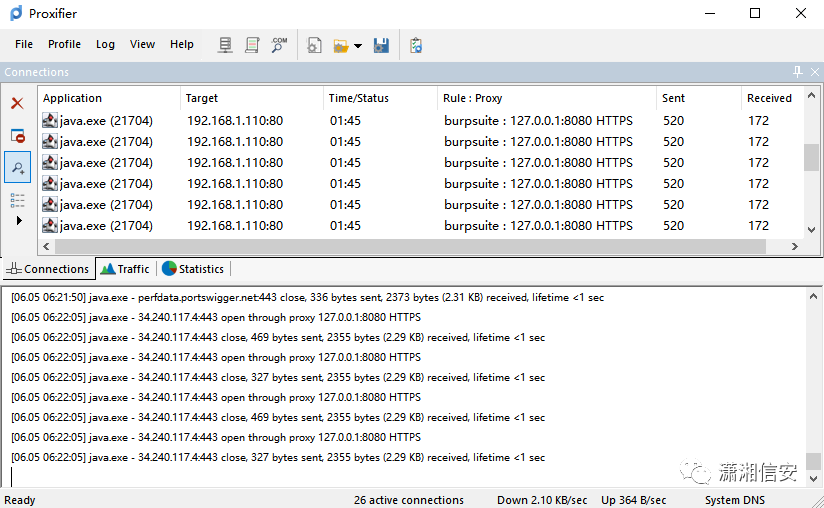824x508 pixels.
Task: Click the first 34.240.117.4:443 open log line
Action: (x=216, y=317)
